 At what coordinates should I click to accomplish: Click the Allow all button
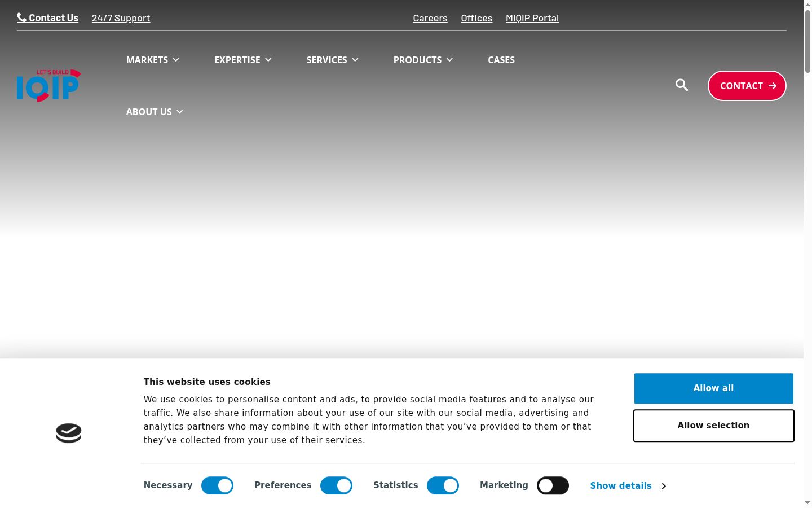coord(714,388)
